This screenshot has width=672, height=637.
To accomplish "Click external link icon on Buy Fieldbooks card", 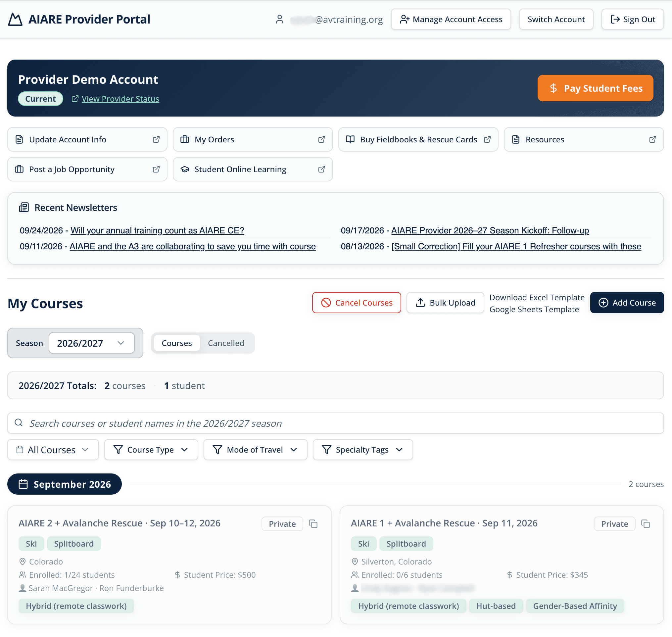I will tap(487, 140).
